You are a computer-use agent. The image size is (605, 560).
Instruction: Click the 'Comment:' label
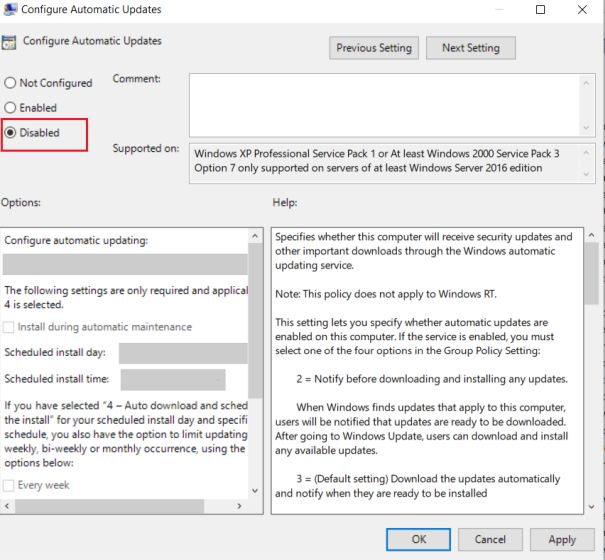[137, 79]
